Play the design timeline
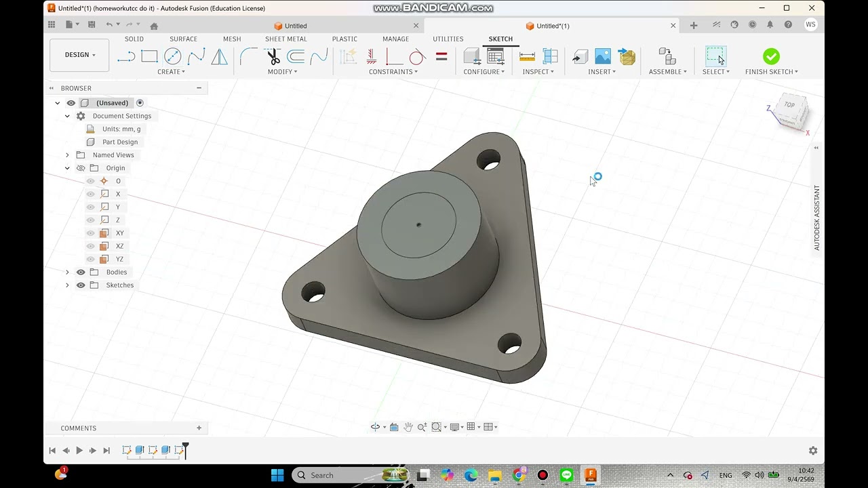This screenshot has width=868, height=488. (79, 451)
